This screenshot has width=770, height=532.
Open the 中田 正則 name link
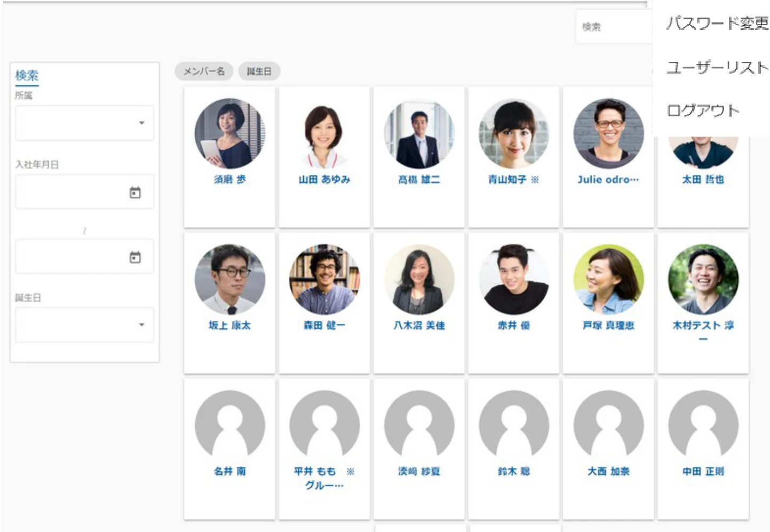tap(703, 471)
